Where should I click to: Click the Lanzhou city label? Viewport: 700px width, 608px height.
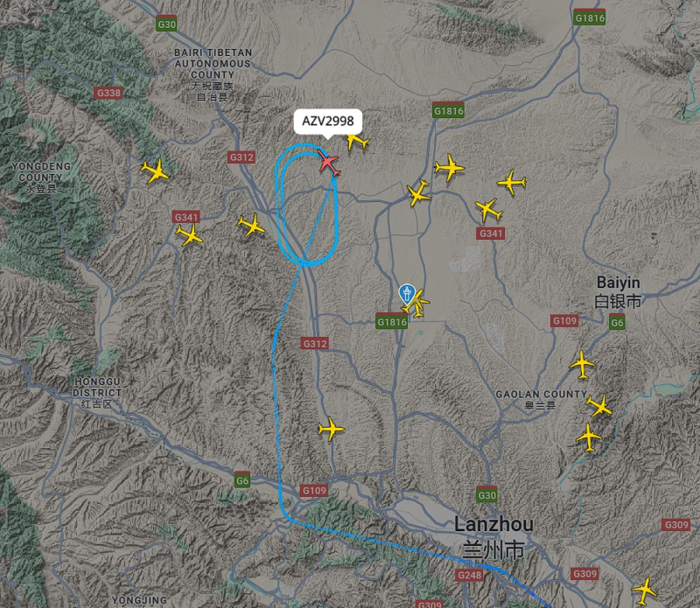click(x=493, y=537)
